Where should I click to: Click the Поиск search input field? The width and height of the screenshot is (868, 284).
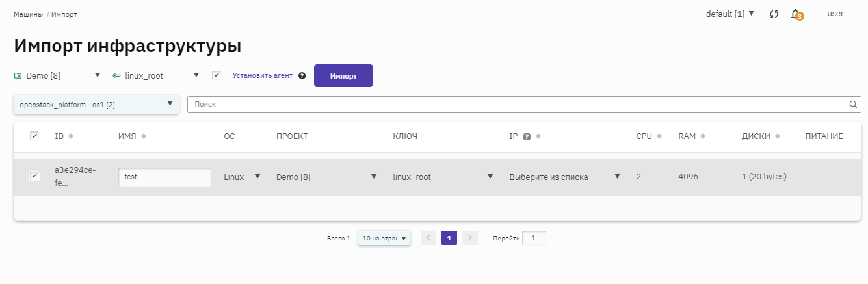[515, 105]
